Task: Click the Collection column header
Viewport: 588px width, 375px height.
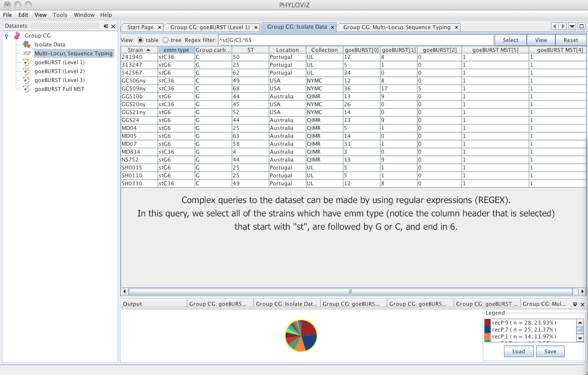Action: pyautogui.click(x=324, y=50)
